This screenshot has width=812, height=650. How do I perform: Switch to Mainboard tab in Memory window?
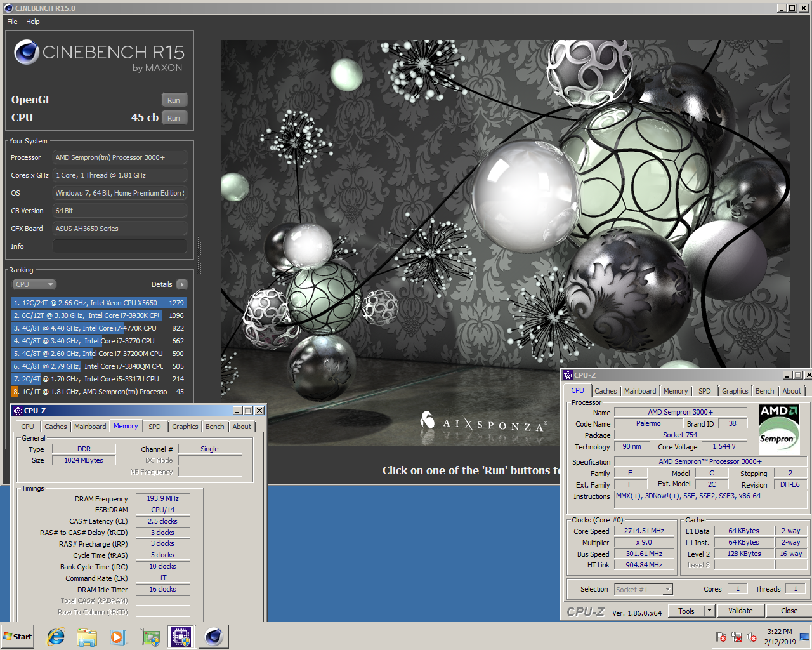point(90,427)
